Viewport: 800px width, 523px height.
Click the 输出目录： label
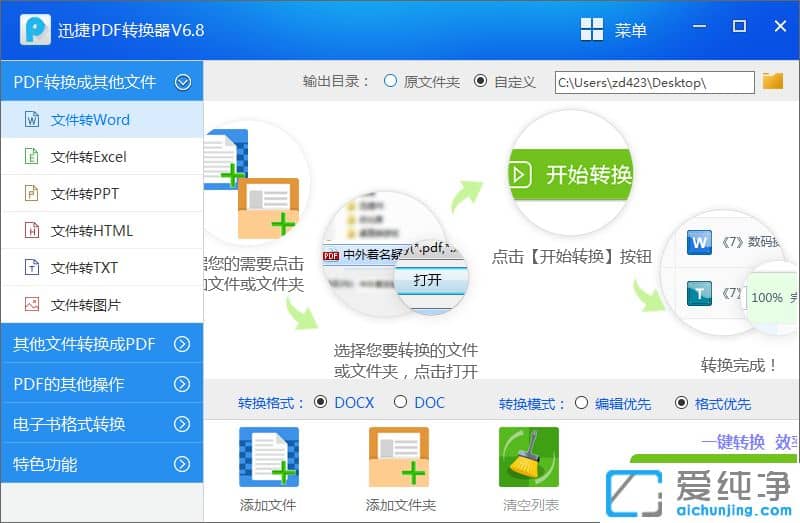[336, 81]
